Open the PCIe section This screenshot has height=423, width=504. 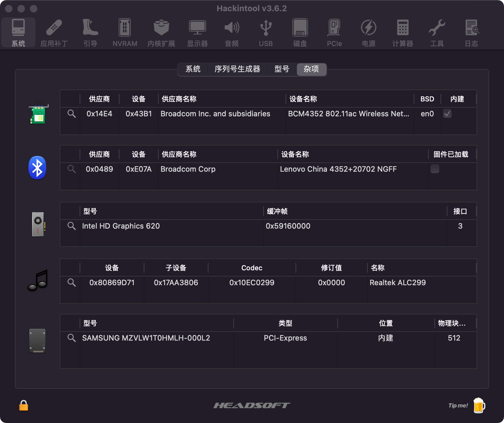[x=334, y=33]
